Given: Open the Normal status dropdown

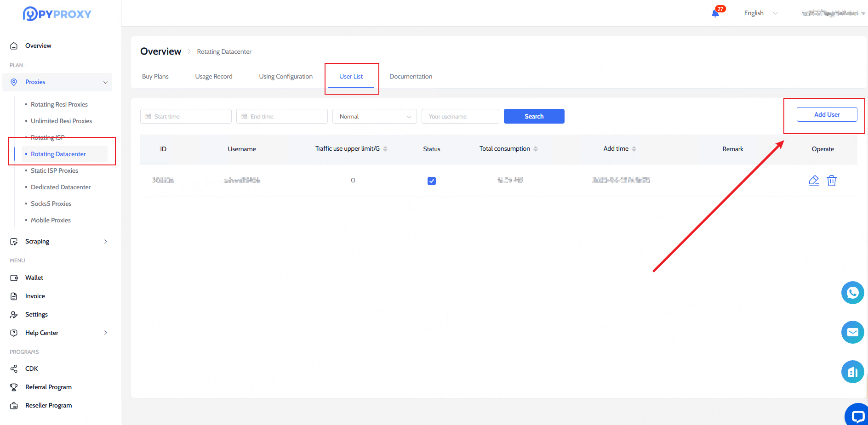Looking at the screenshot, I should (374, 117).
